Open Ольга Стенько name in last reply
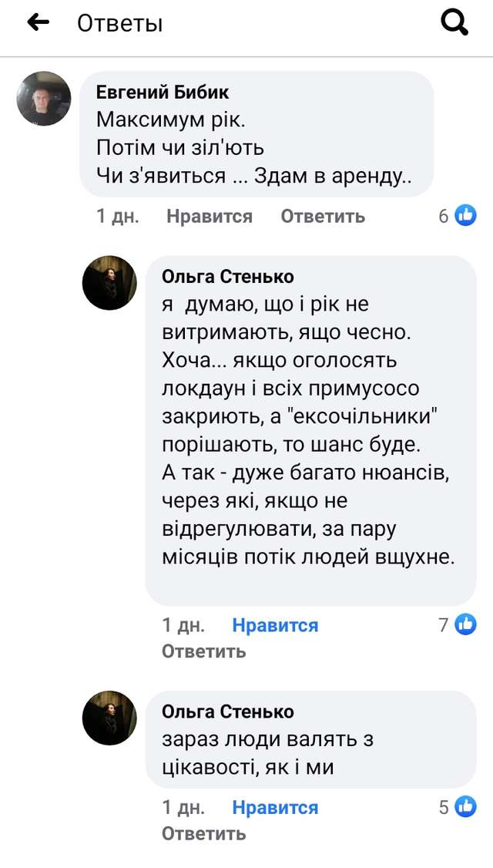 point(228,712)
